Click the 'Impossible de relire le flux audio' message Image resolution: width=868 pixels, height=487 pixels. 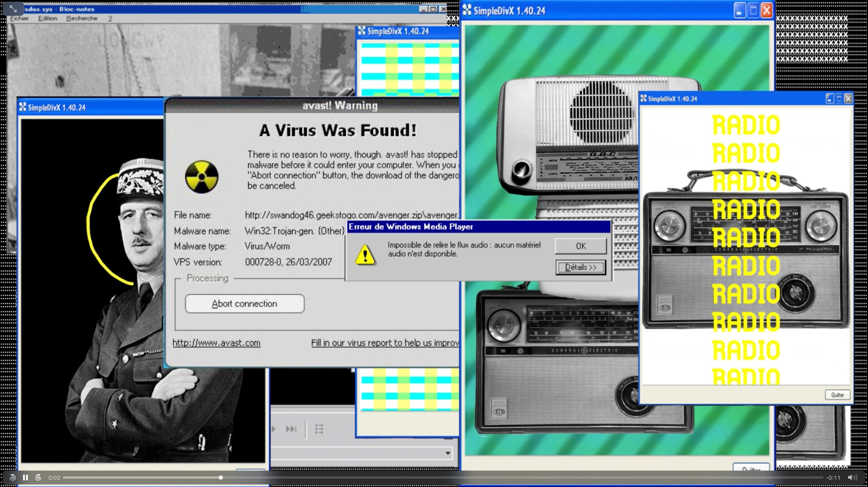point(464,249)
